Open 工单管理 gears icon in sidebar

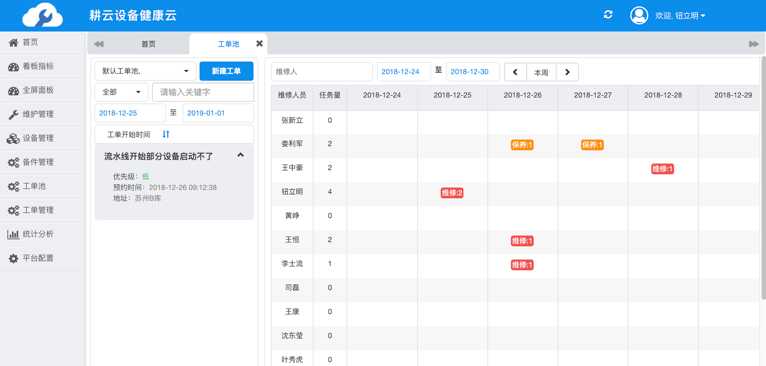(14, 211)
